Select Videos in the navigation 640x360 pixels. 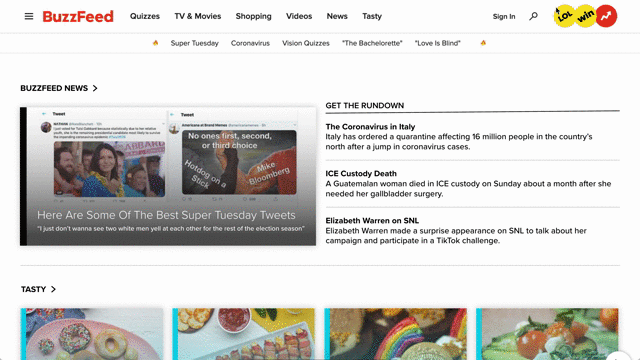pos(299,16)
